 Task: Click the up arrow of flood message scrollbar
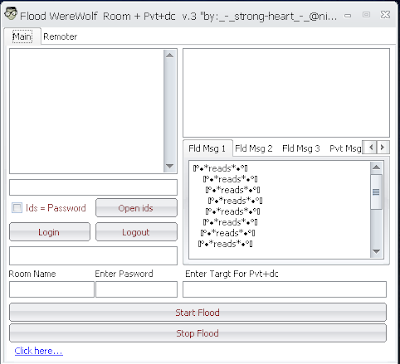(x=376, y=167)
